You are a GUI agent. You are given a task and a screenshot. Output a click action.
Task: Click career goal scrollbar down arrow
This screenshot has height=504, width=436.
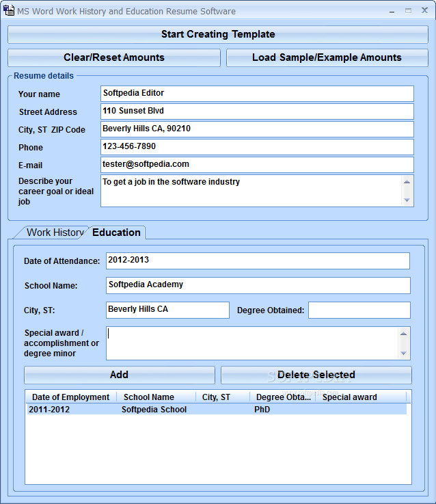pyautogui.click(x=407, y=200)
